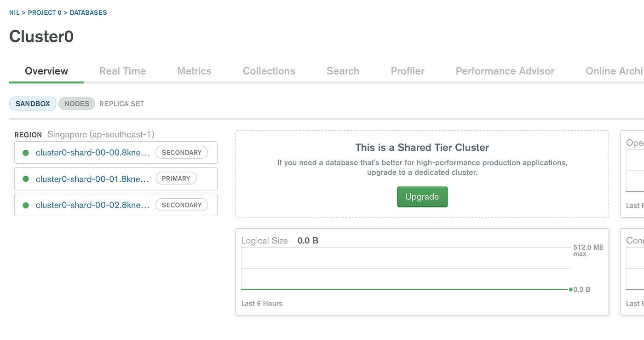Toggle the SANDBOX view pill
Image resolution: width=644 pixels, height=340 pixels.
pyautogui.click(x=32, y=104)
